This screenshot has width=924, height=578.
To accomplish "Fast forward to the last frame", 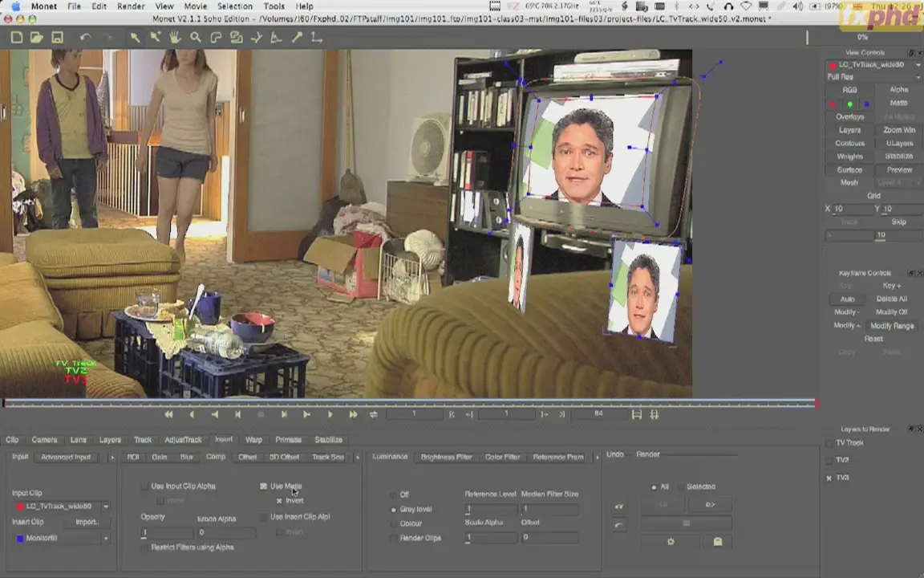I will pyautogui.click(x=353, y=414).
